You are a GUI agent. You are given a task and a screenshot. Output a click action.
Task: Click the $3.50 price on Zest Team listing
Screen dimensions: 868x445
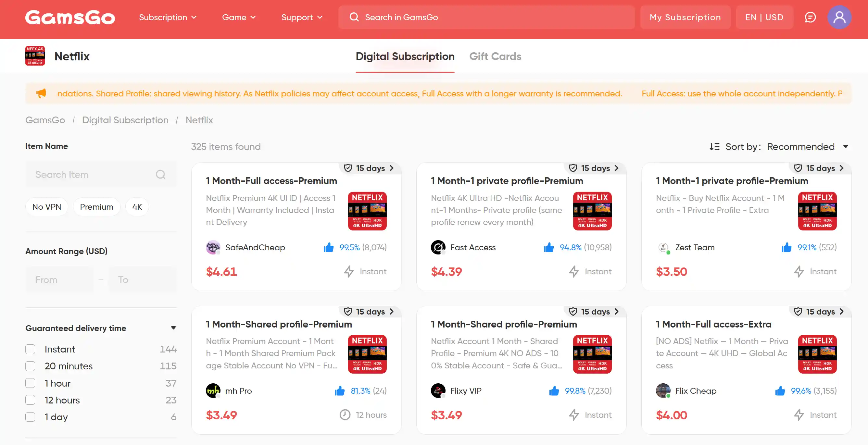pyautogui.click(x=671, y=272)
